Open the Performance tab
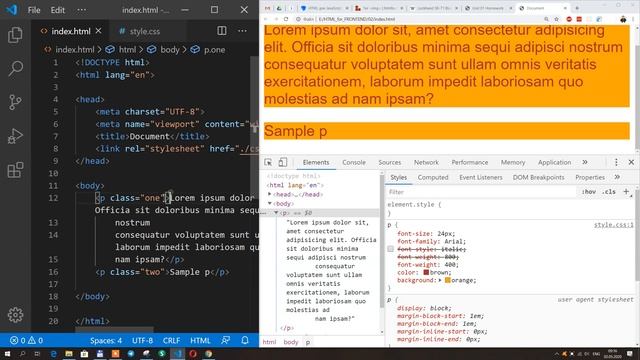This screenshot has height=360, width=640. point(469,162)
